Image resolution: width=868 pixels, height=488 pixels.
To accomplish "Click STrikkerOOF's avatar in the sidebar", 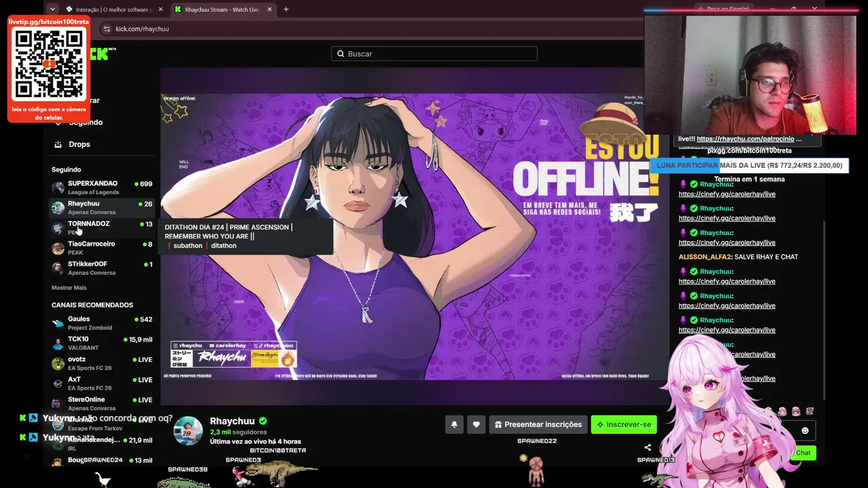I will pyautogui.click(x=58, y=268).
